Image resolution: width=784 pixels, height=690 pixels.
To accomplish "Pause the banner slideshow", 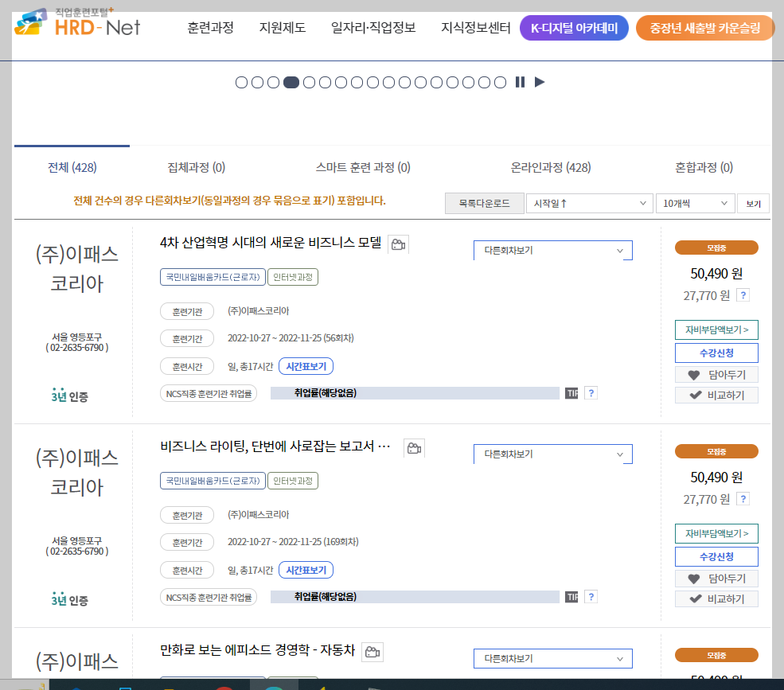I will pyautogui.click(x=520, y=82).
